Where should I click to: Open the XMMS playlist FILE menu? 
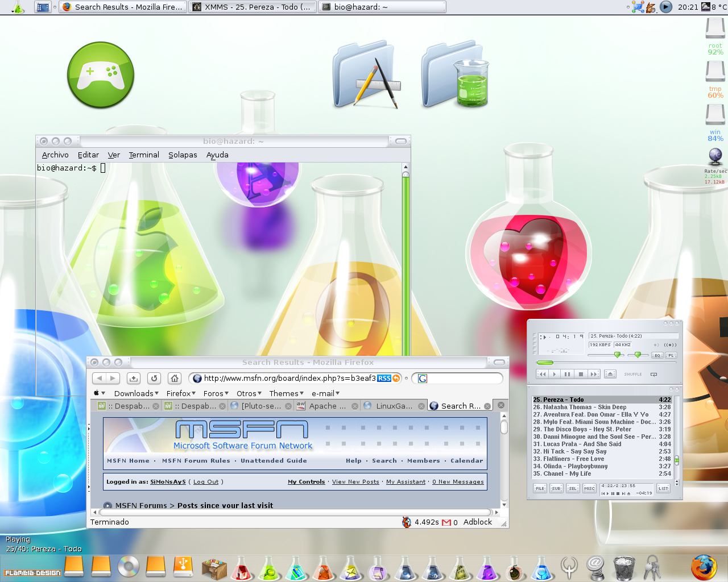pyautogui.click(x=540, y=488)
